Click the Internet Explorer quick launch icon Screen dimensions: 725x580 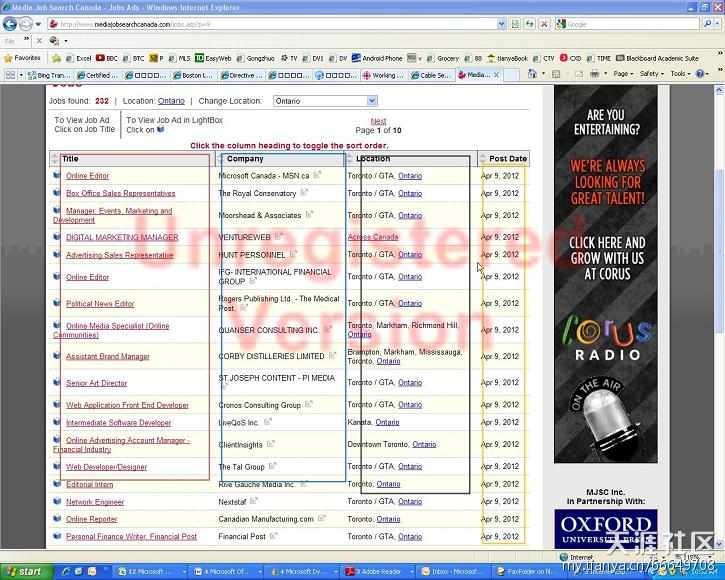[66, 572]
